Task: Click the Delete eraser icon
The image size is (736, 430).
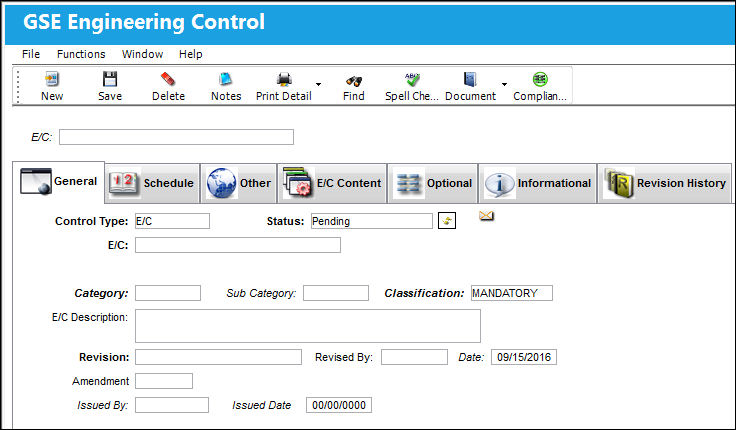Action: click(x=168, y=79)
